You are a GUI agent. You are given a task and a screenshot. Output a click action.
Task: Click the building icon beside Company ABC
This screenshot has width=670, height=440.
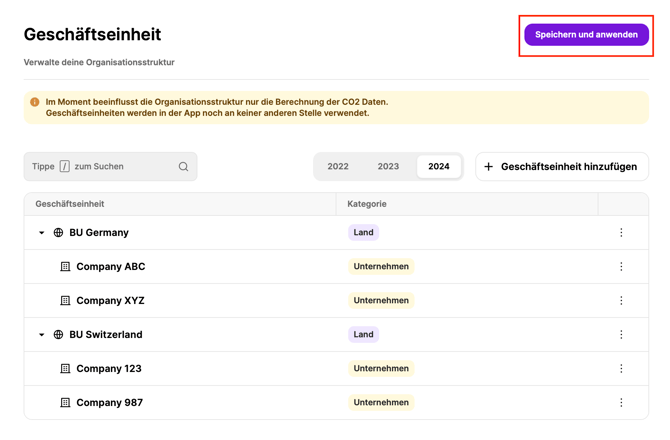tap(65, 267)
